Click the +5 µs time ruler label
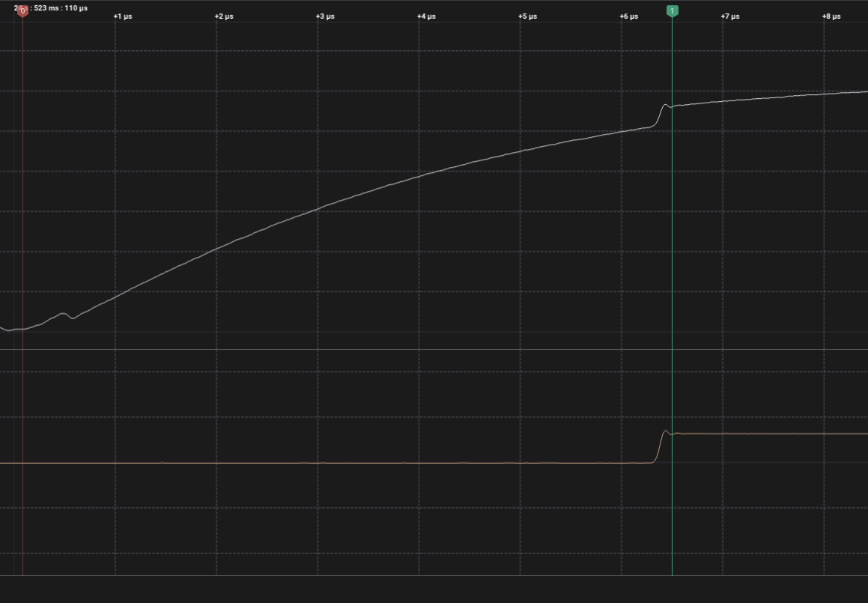Screen dimensions: 868x603 tap(527, 16)
